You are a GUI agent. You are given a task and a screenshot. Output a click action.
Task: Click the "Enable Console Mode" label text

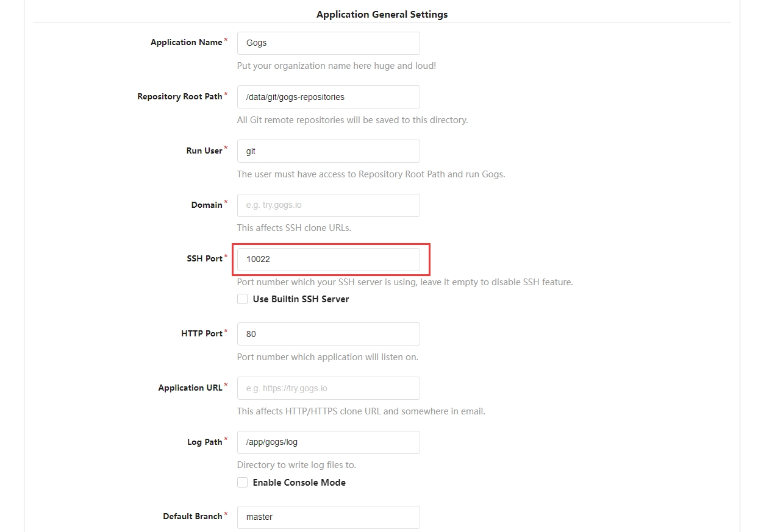[299, 483]
